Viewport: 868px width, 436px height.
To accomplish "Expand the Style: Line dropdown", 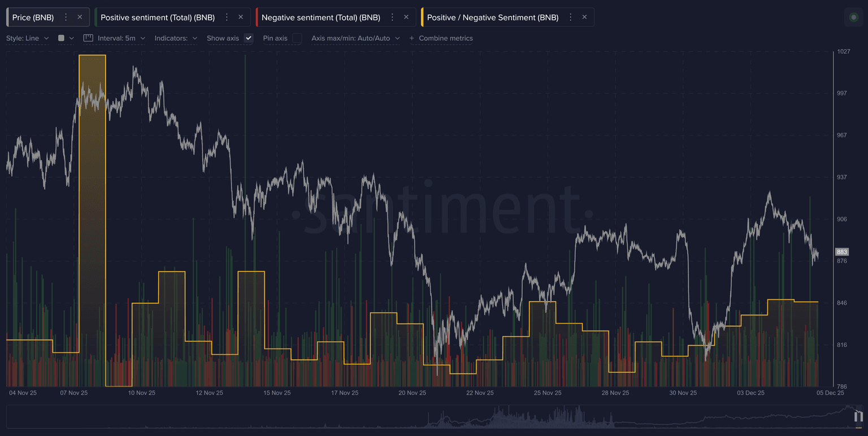I will click(28, 38).
